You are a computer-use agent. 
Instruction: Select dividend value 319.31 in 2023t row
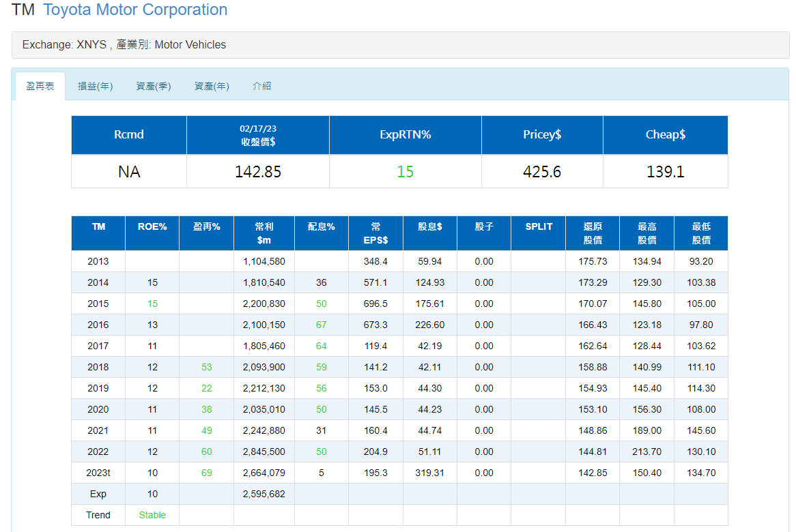tap(430, 473)
